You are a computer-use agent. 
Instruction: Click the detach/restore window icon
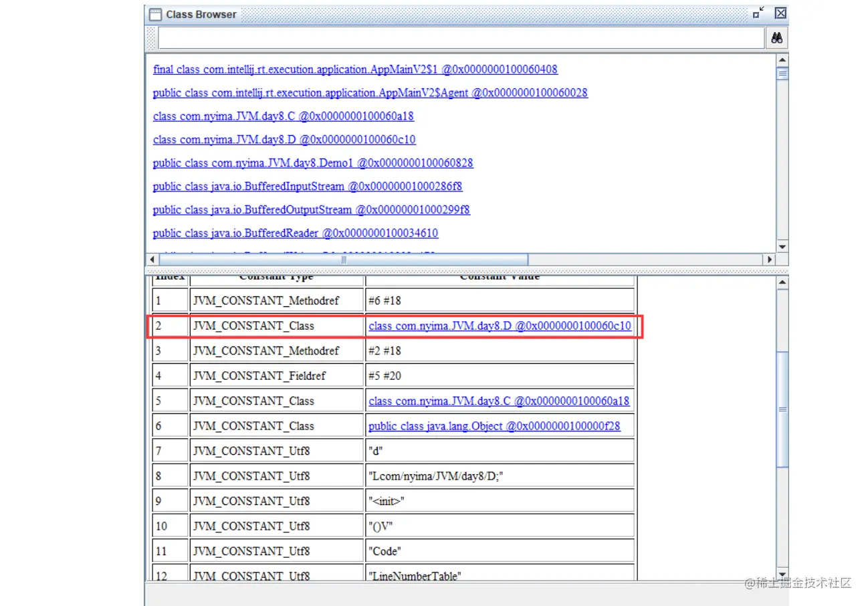pos(758,13)
